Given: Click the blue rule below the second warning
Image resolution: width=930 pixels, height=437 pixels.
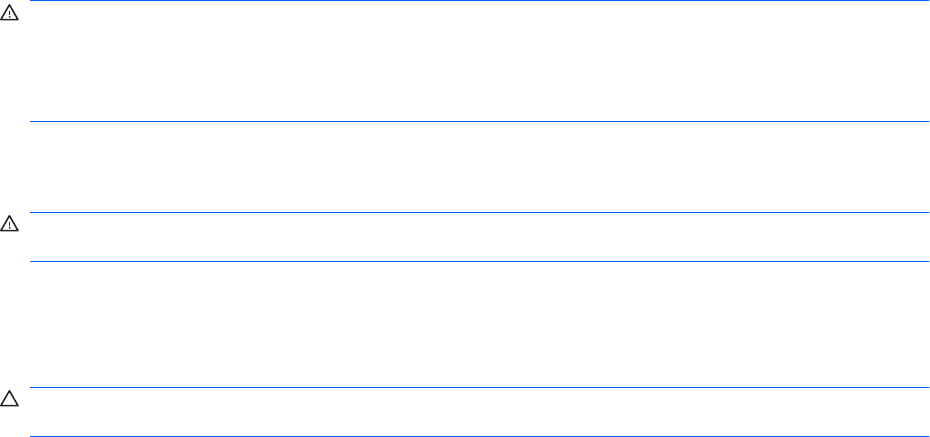Looking at the screenshot, I should 478,262.
